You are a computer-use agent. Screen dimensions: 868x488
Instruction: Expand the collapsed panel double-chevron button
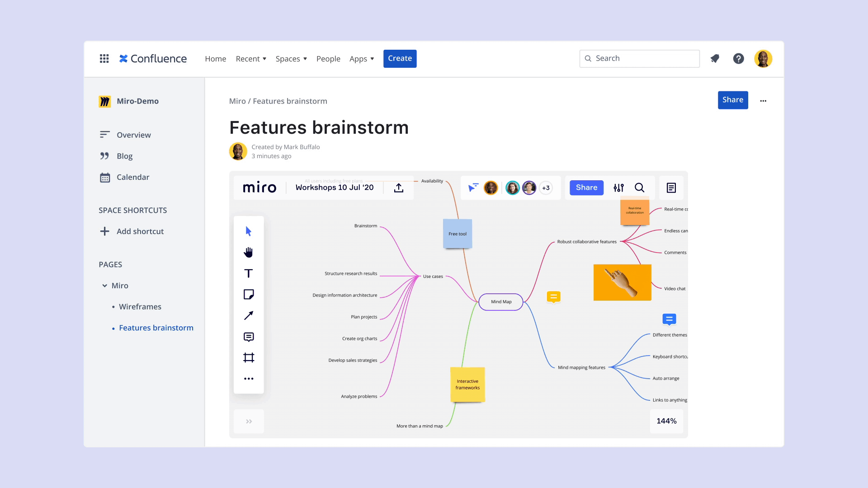[x=249, y=422]
